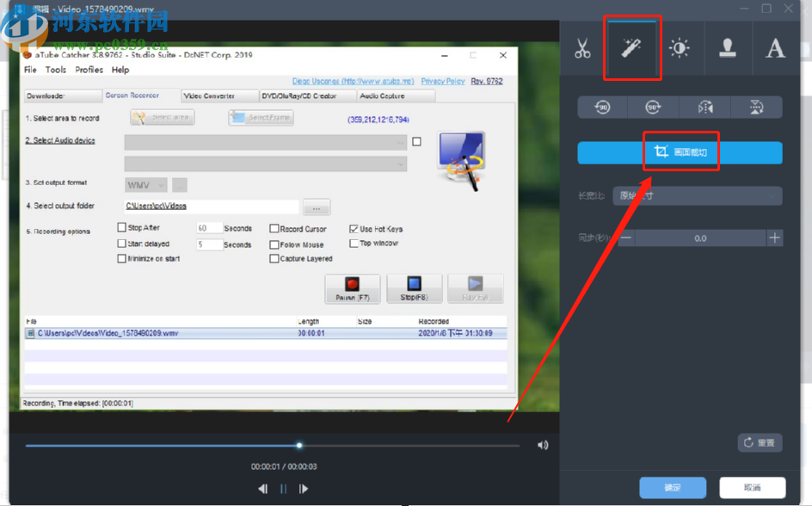Image resolution: width=812 pixels, height=506 pixels.
Task: Click the monitor screen recorder icon
Action: pyautogui.click(x=461, y=161)
